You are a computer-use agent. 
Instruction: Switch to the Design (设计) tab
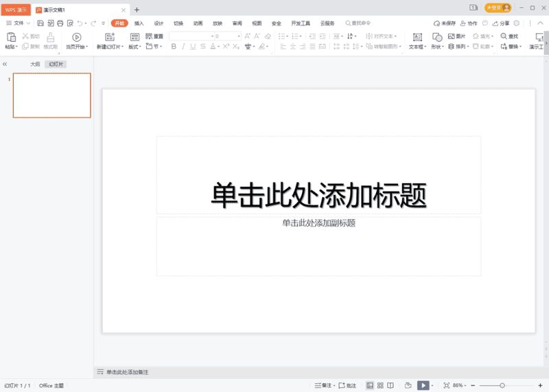click(159, 23)
